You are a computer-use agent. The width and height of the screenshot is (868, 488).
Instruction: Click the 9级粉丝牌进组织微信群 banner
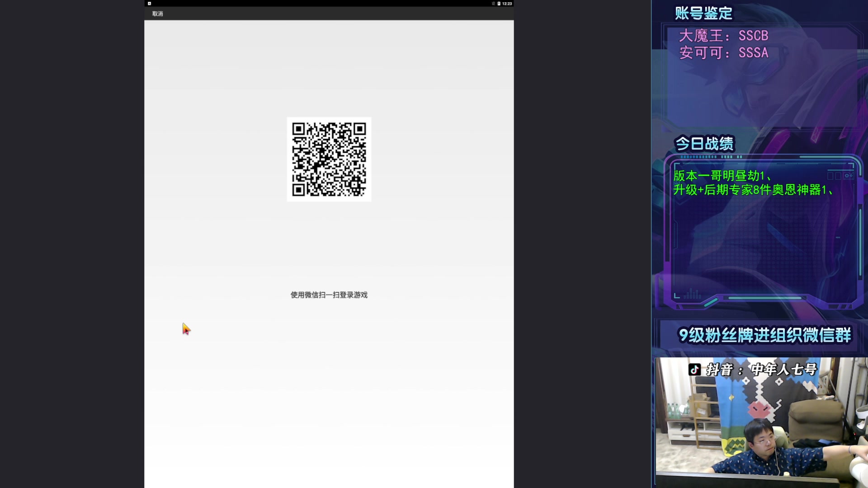764,335
